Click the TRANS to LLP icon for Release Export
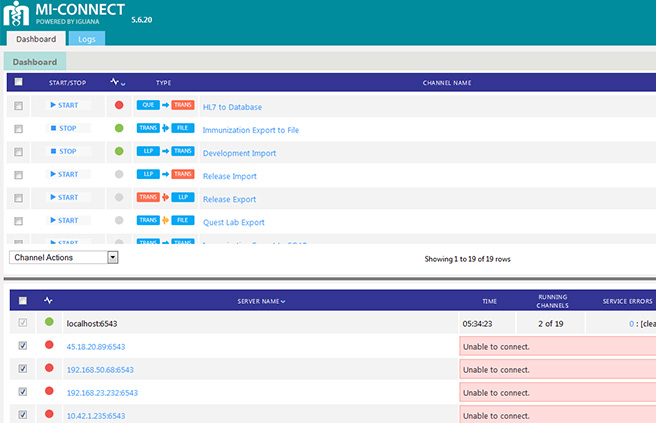Image resolution: width=656 pixels, height=423 pixels. (x=165, y=198)
